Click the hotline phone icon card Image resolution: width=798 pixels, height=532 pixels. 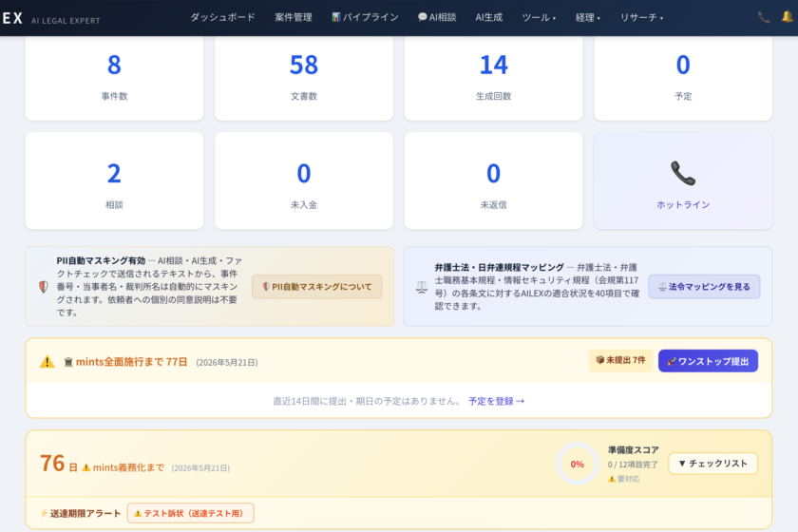point(683,180)
